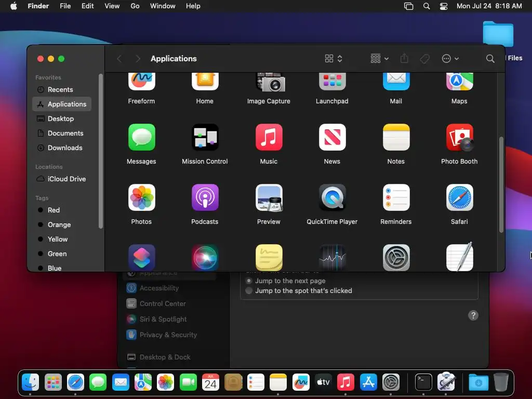Open Control Center in System Settings sidebar
The height and width of the screenshot is (399, 532).
click(x=170, y=303)
